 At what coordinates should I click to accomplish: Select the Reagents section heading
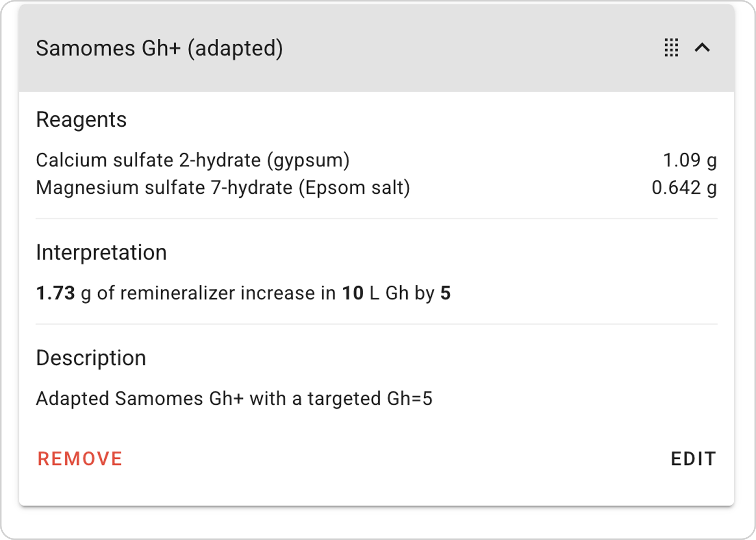[81, 120]
